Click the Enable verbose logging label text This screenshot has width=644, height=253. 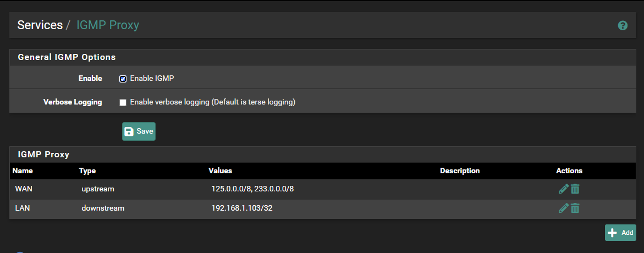tap(213, 102)
